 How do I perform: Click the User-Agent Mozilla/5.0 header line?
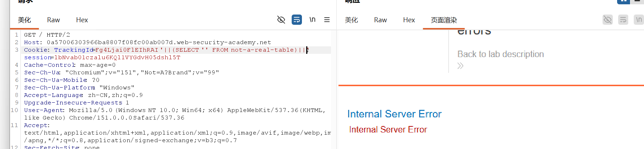click(x=175, y=110)
